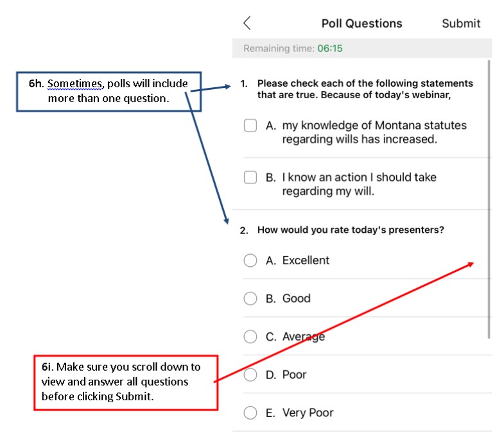Select the Good rating radio button
Screen dimensions: 504x442
[x=250, y=298]
